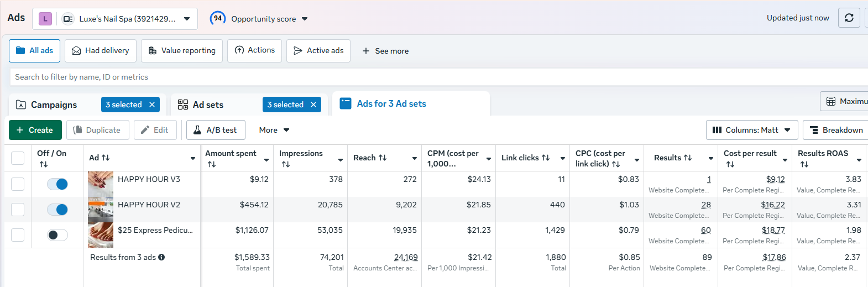868x287 pixels.
Task: Open the Luxe's Nail Spa account dropdown
Action: [x=187, y=19]
